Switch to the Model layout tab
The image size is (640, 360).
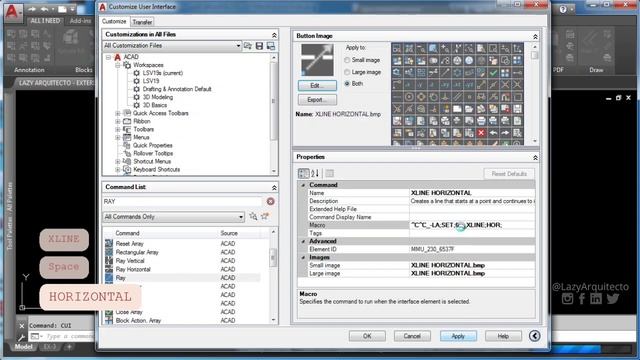[23, 347]
